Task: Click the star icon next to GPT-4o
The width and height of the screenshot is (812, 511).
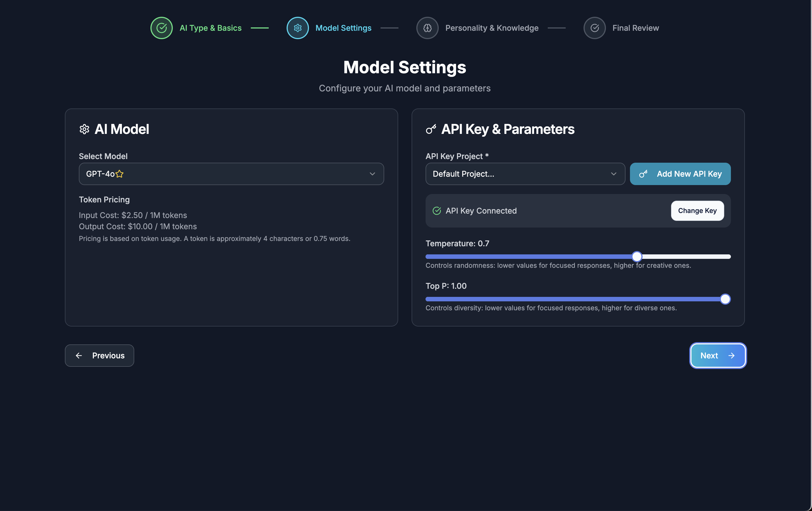Action: (x=119, y=174)
